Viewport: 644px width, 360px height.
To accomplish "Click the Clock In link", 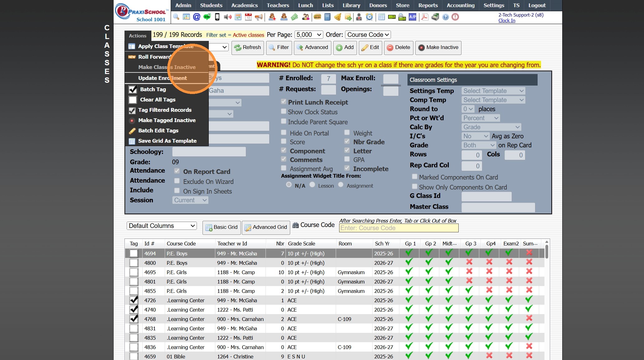I will pyautogui.click(x=507, y=21).
